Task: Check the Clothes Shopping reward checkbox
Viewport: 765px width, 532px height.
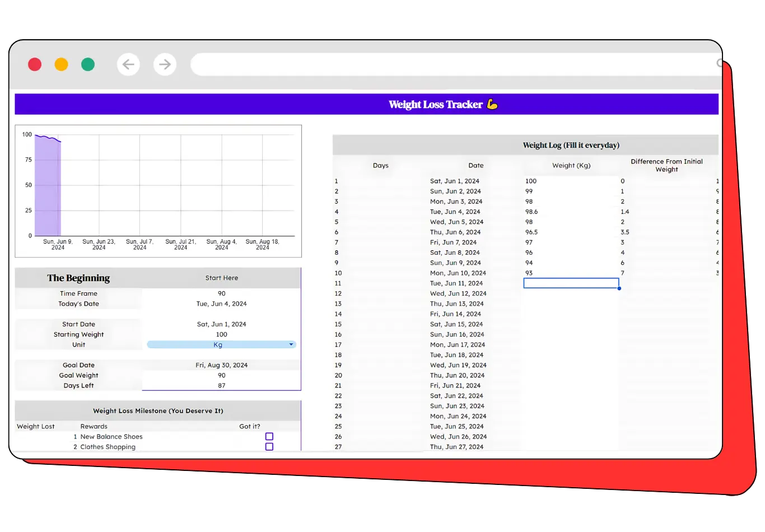Action: coord(269,447)
